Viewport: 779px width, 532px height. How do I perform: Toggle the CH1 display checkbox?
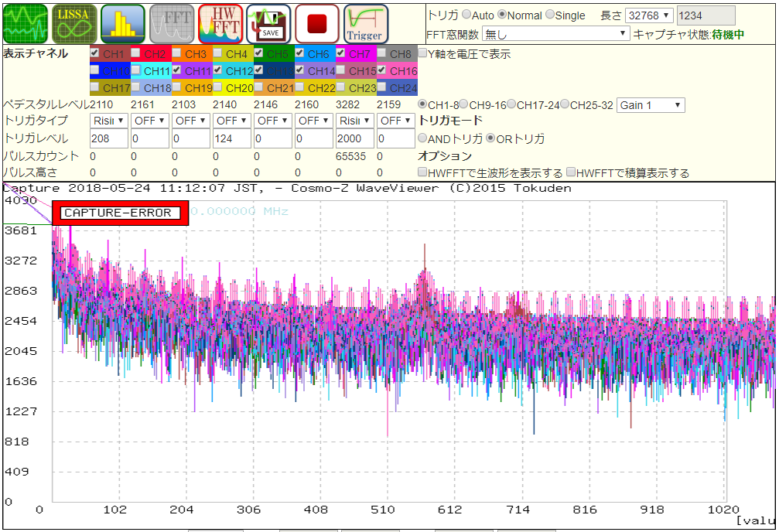point(94,53)
